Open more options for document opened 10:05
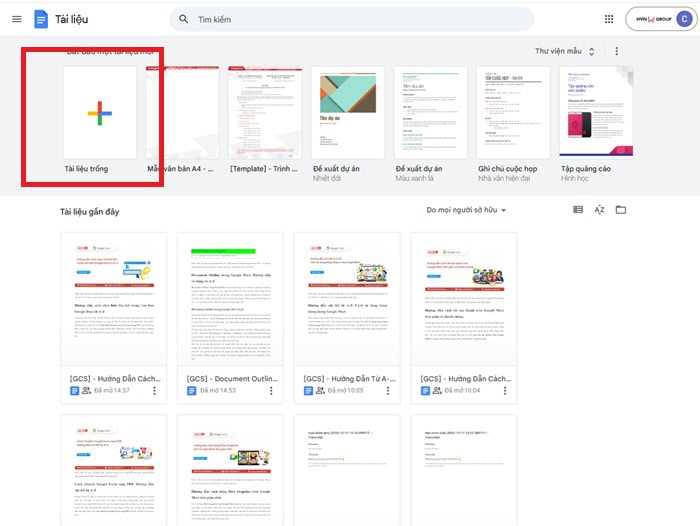Screen dimensions: 700x526 [388, 391]
